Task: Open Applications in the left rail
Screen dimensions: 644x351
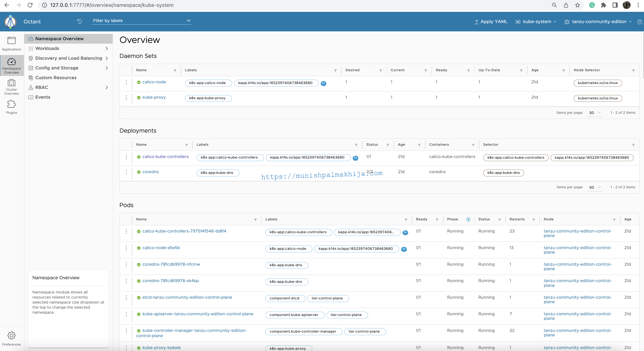Action: 12,44
